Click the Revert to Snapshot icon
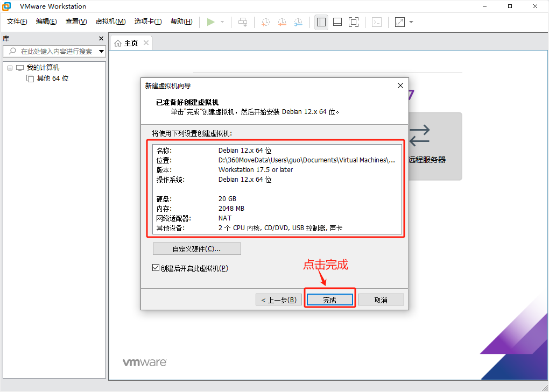The width and height of the screenshot is (549, 392). coord(282,22)
